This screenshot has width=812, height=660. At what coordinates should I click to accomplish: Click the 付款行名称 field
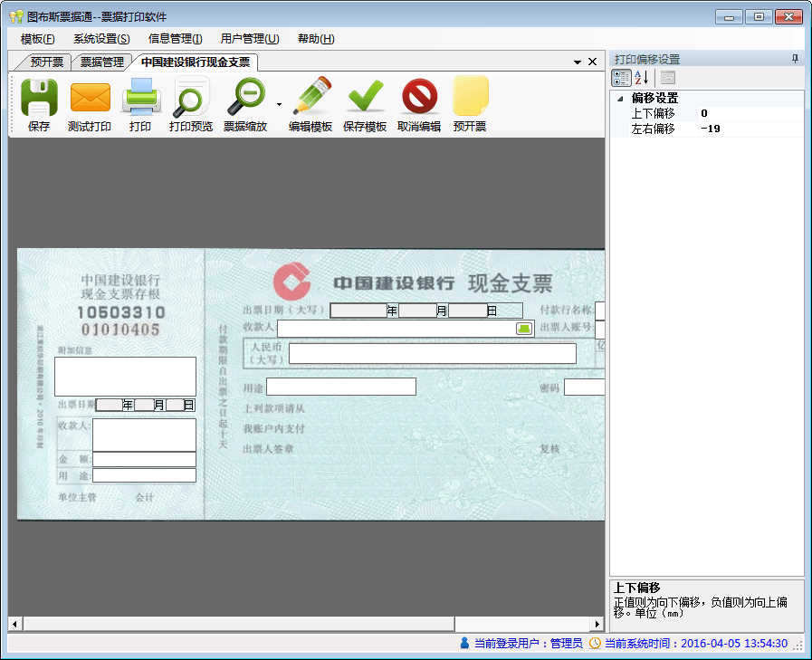tap(600, 311)
